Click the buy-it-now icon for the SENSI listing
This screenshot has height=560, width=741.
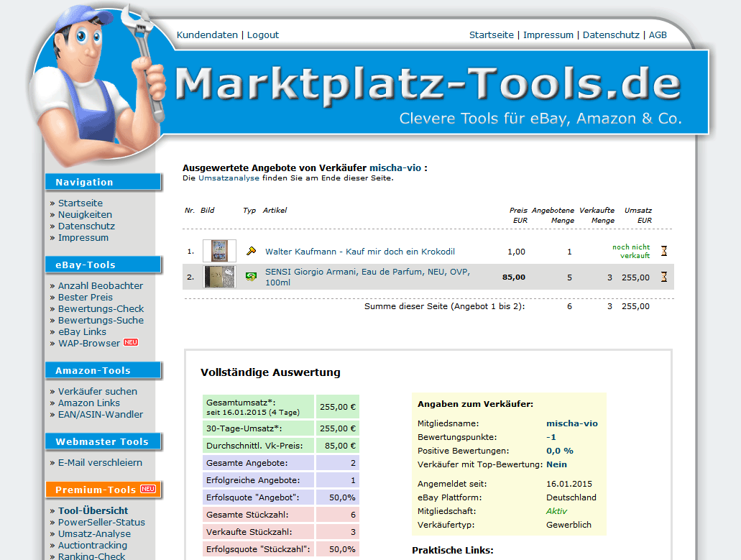251,277
